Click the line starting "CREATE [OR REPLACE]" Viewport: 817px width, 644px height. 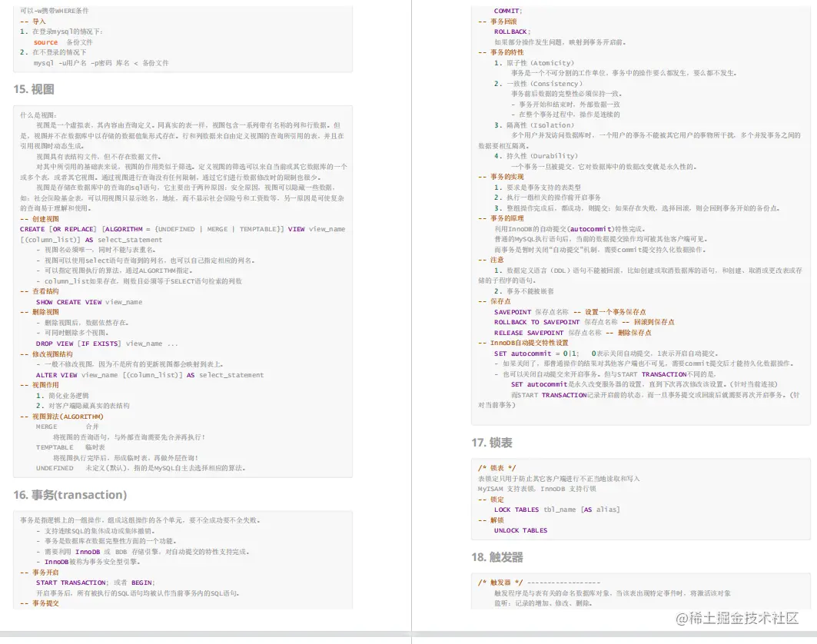click(182, 229)
